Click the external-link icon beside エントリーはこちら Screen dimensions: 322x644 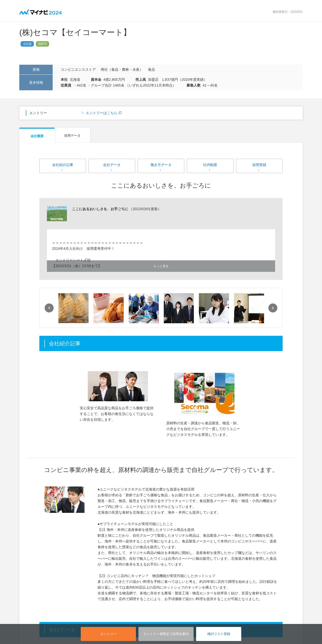tap(120, 113)
